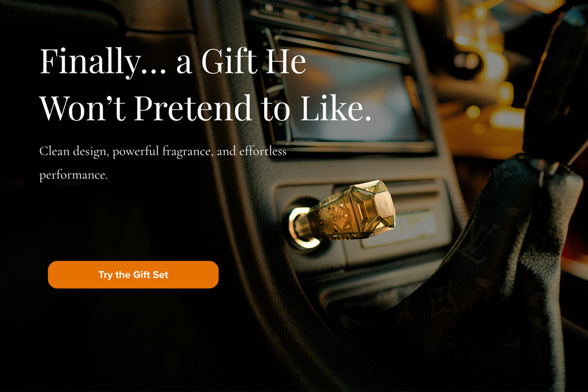This screenshot has height=392, width=588.
Task: Click the word "performance." in the subheading
Action: coord(73,176)
